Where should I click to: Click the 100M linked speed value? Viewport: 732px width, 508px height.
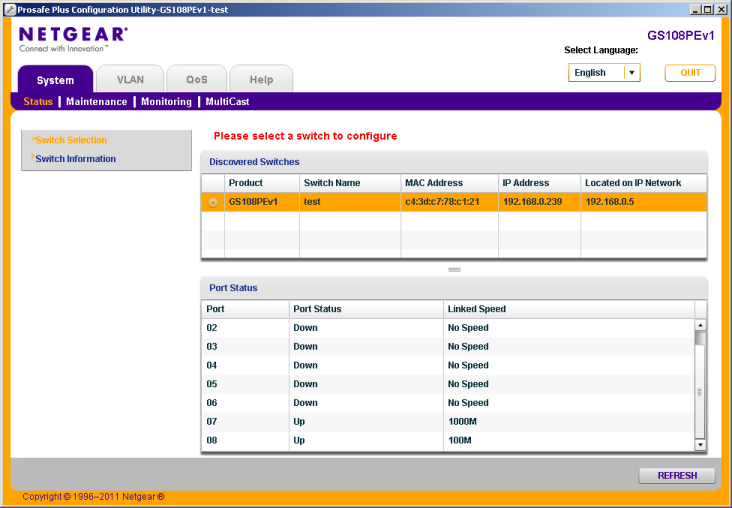point(459,440)
